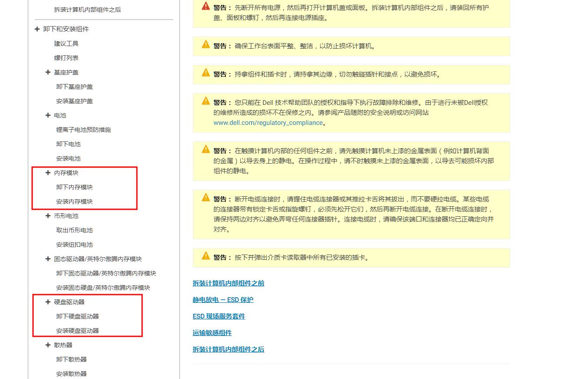Click the warning icon about disconnecting cables properly
Screen dimensions: 588x379
coord(205,197)
